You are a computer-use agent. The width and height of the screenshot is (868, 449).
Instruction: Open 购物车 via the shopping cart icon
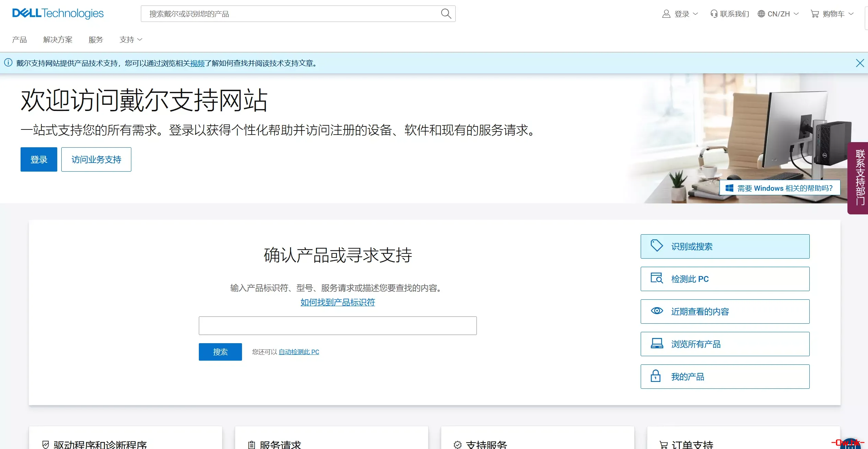(x=815, y=14)
